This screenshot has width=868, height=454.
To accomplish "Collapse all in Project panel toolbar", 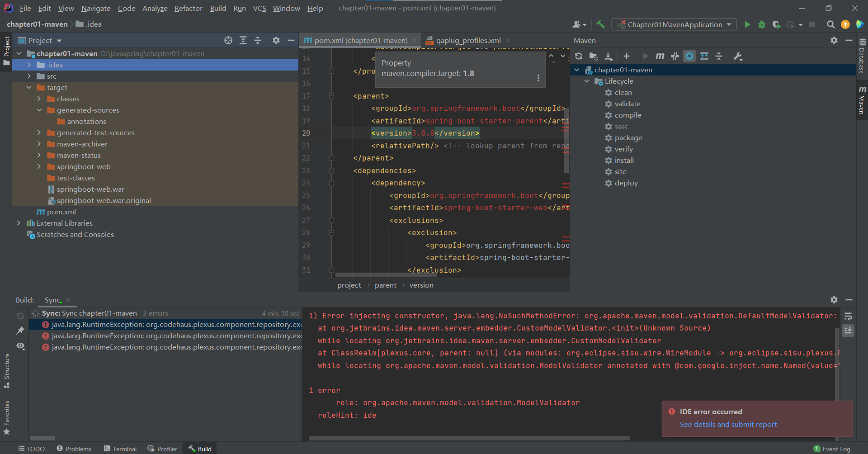I will 258,40.
